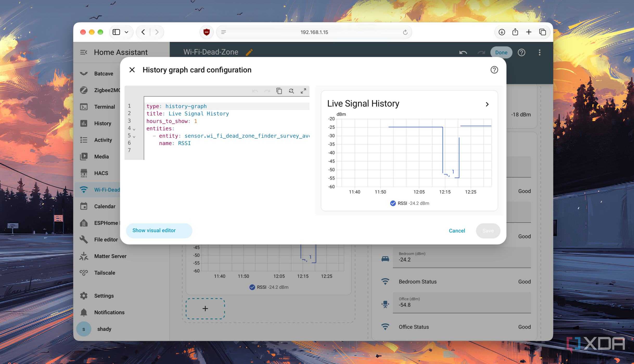Click the Office (dBm) input field
The image size is (634, 364).
coord(462,303)
